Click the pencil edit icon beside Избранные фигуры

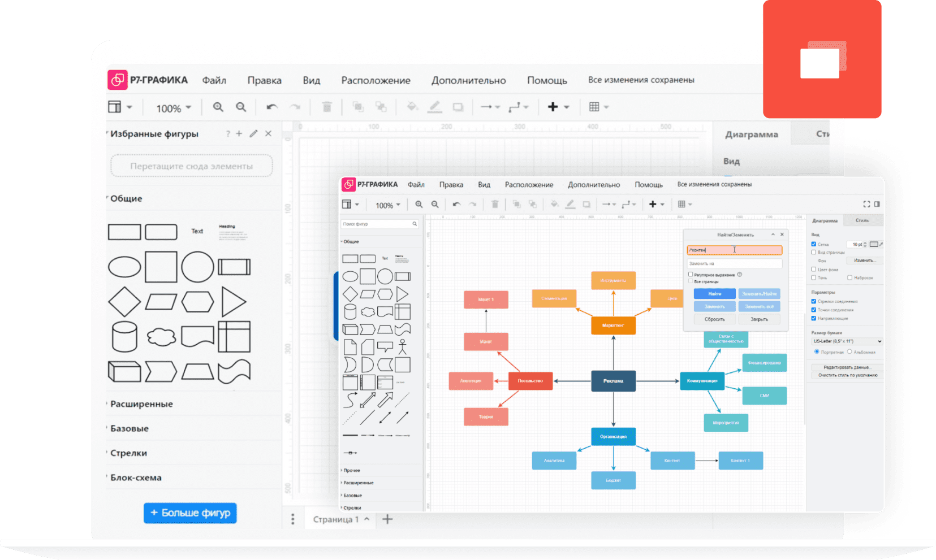click(x=253, y=134)
